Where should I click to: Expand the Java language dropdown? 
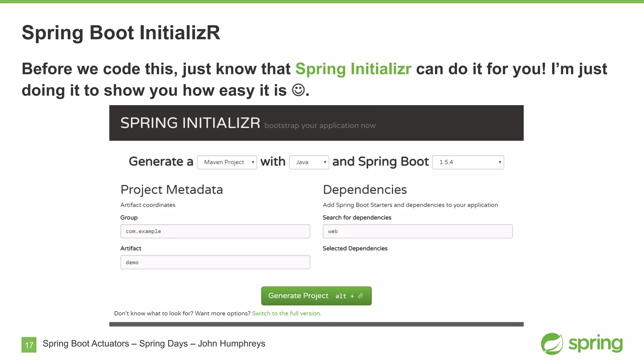click(x=309, y=162)
